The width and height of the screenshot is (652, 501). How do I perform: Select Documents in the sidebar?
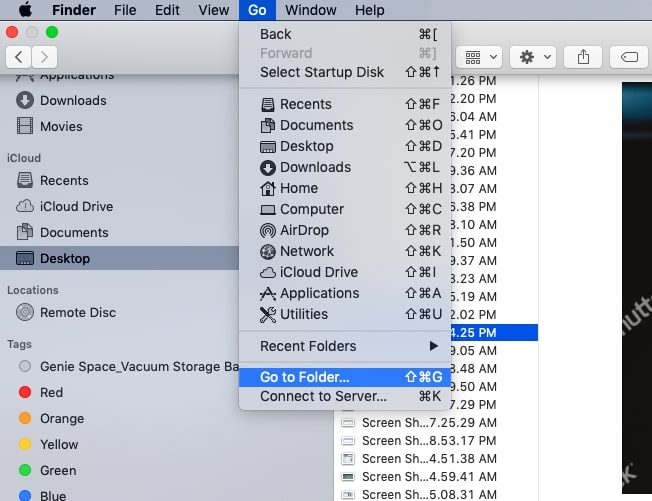pyautogui.click(x=120, y=232)
